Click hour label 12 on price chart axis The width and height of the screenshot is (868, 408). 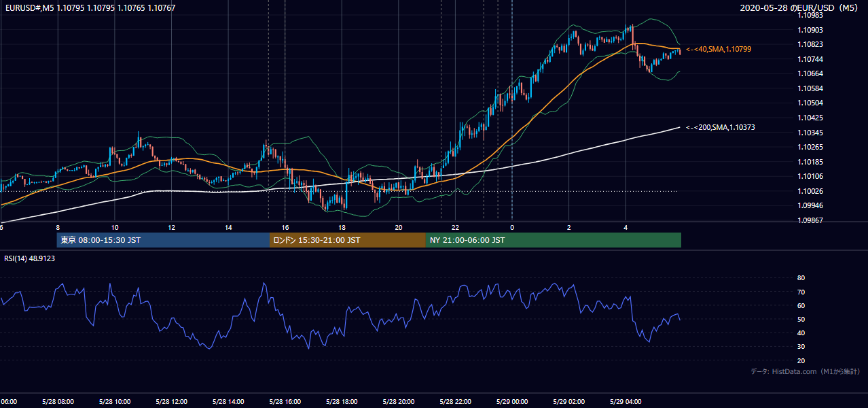pos(171,228)
